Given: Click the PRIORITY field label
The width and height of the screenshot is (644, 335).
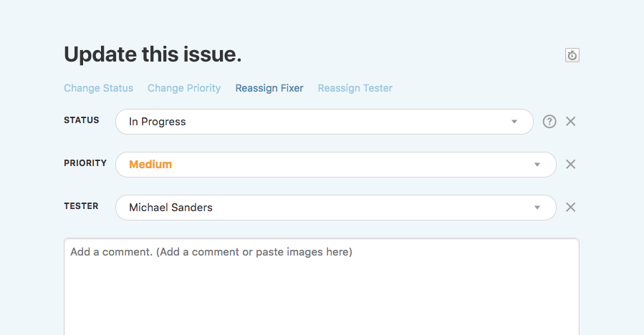Looking at the screenshot, I should pos(85,163).
